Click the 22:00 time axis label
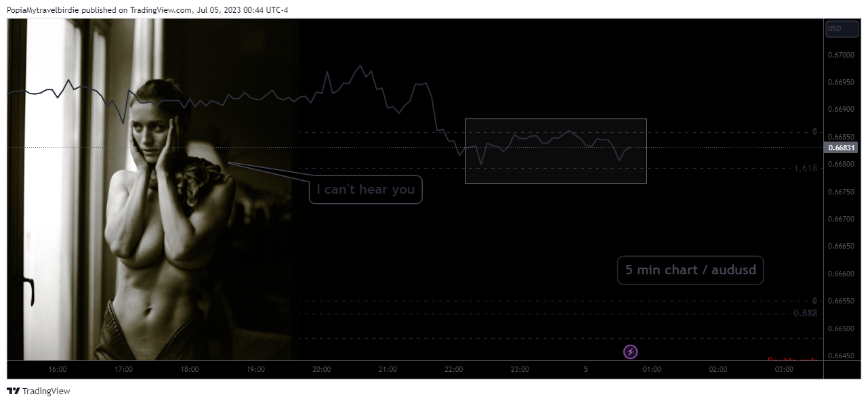 (454, 369)
